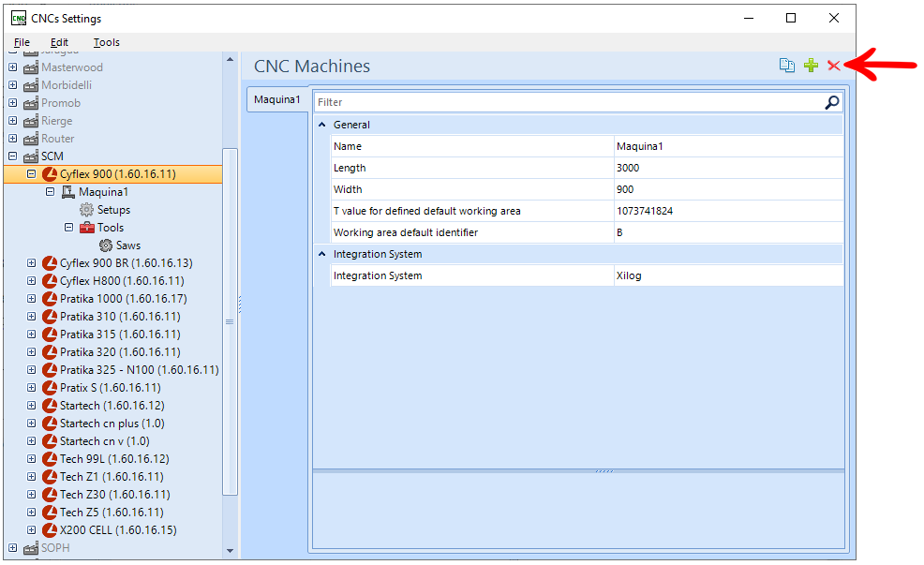Screen dimensions: 924x565
Task: Click the CNCs Settings app icon in title bar
Action: pyautogui.click(x=19, y=18)
